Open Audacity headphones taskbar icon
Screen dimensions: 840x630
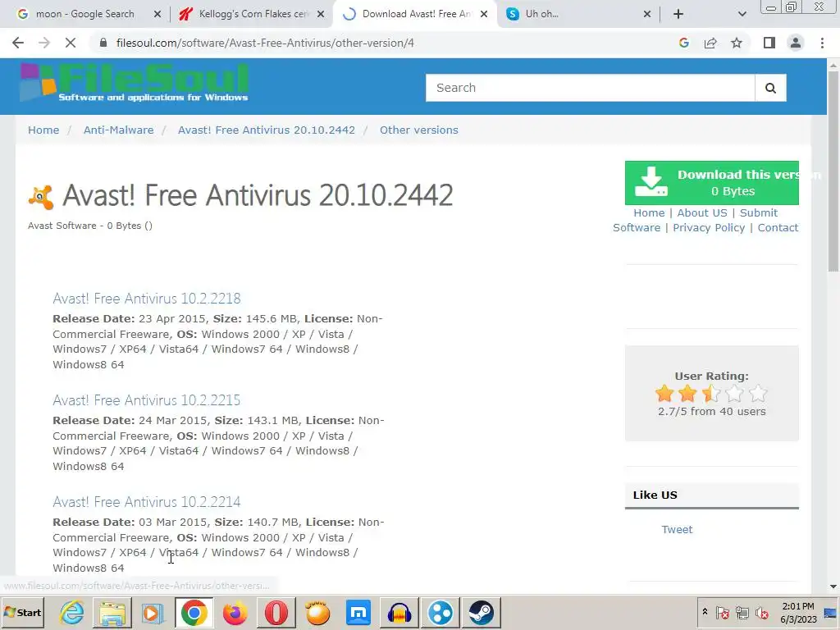pyautogui.click(x=399, y=612)
